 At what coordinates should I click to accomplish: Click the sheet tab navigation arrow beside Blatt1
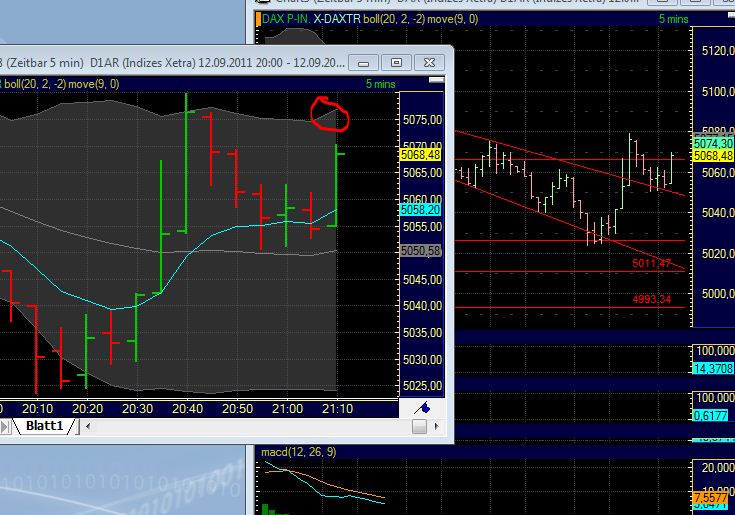pyautogui.click(x=5, y=426)
